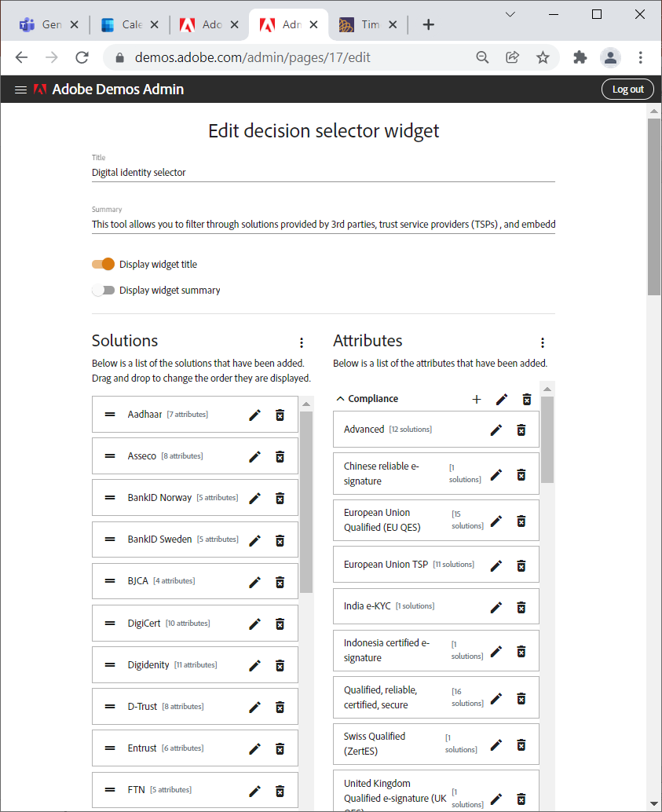
Task: Go back to previous page
Action: [x=22, y=57]
